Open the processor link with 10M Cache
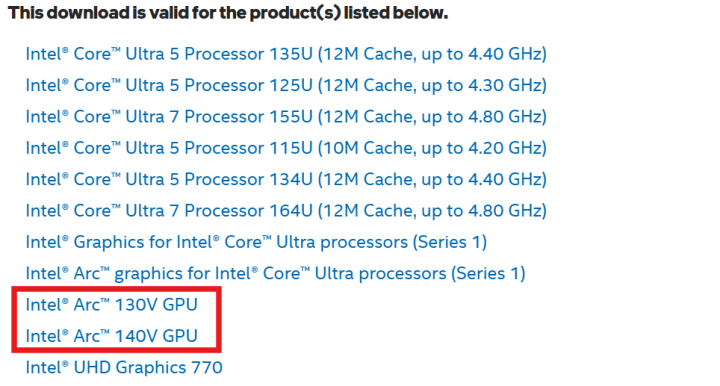 [x=286, y=148]
